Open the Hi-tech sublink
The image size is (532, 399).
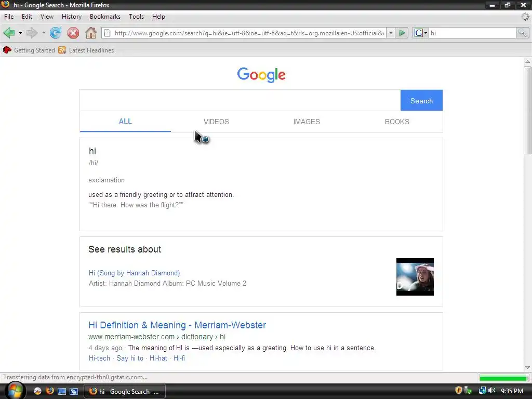tap(99, 358)
